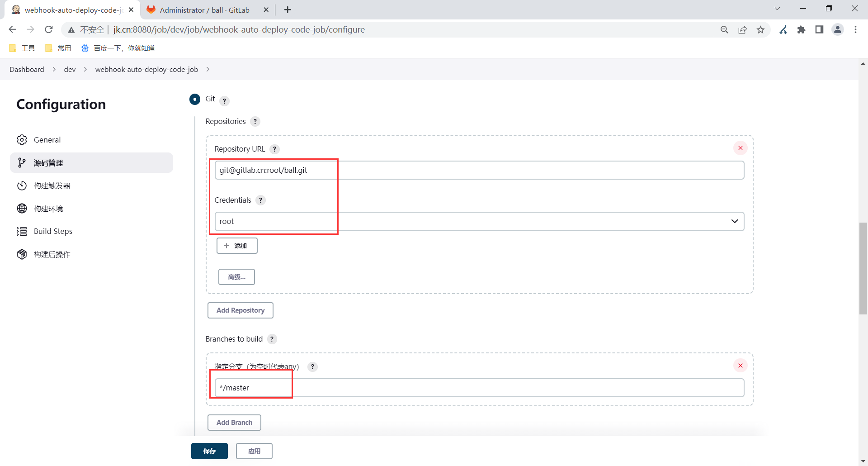
Task: Open the tab search dropdown arrow
Action: click(x=777, y=9)
